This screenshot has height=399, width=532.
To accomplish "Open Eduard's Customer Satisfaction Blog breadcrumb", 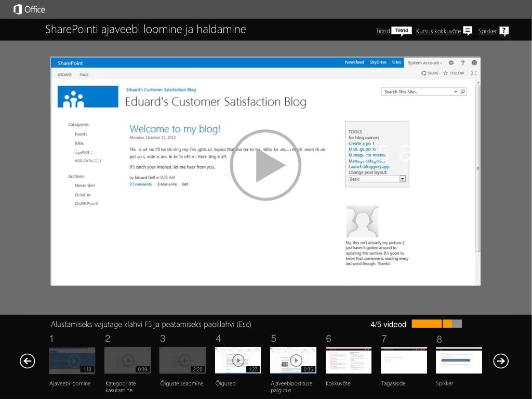I will pyautogui.click(x=161, y=89).
